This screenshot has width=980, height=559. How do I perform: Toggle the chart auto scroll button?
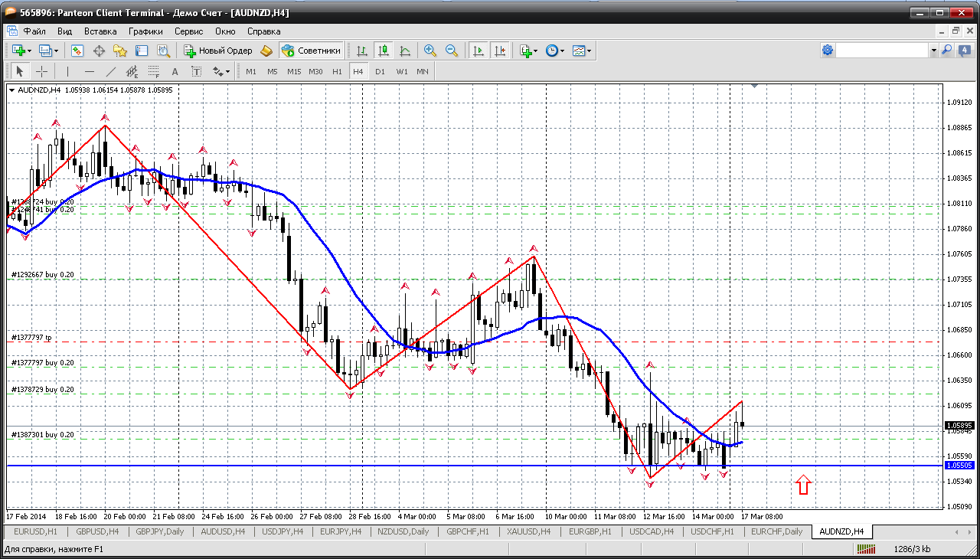tap(479, 51)
